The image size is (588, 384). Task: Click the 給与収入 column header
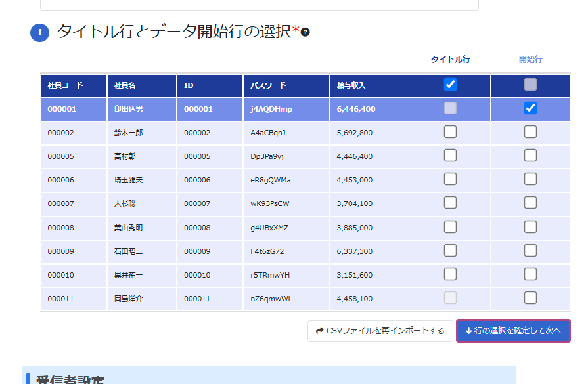click(351, 85)
